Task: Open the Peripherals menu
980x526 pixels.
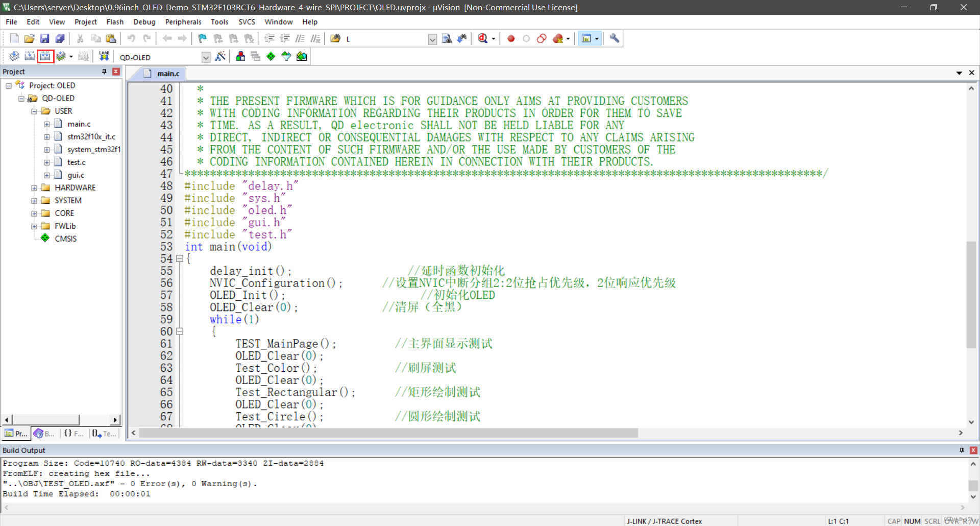Action: [183, 22]
